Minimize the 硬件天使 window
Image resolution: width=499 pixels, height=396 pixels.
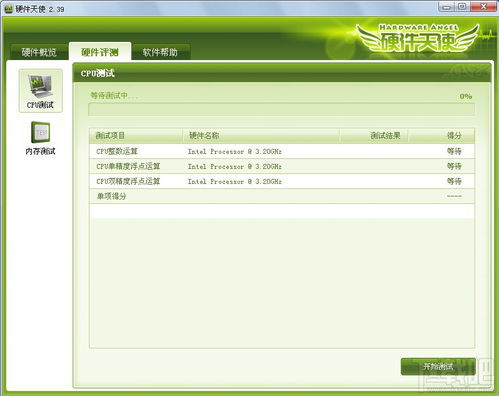pos(447,7)
